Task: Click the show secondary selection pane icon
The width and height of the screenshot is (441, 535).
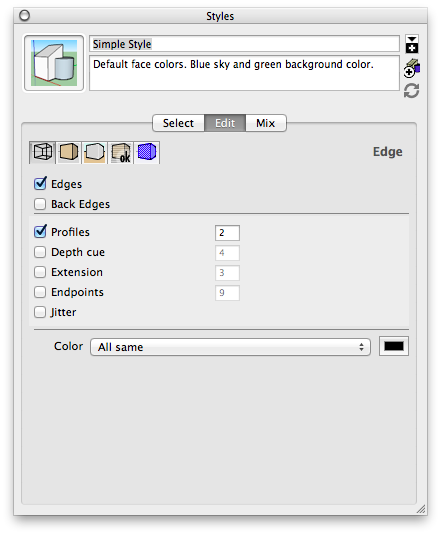Action: click(x=412, y=44)
